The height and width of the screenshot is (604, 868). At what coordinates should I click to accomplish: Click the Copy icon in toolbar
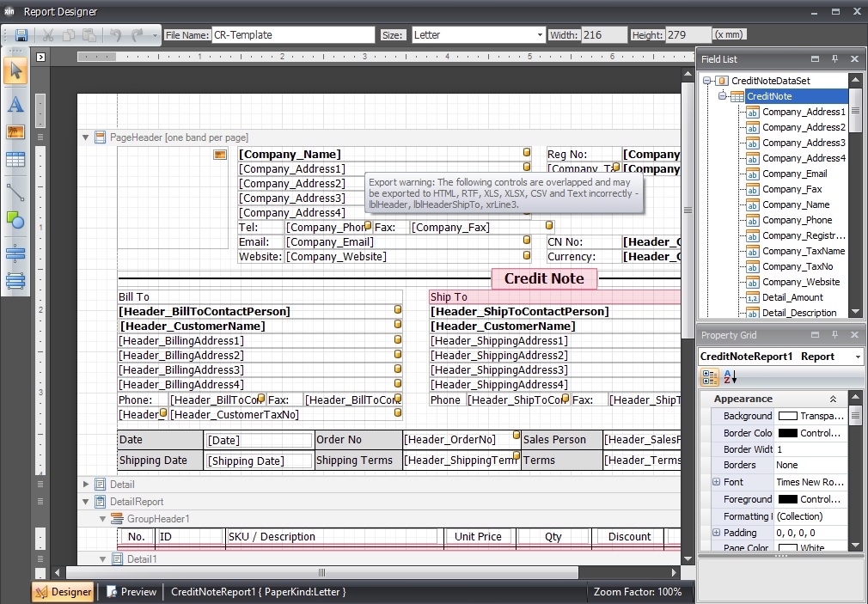pyautogui.click(x=69, y=35)
